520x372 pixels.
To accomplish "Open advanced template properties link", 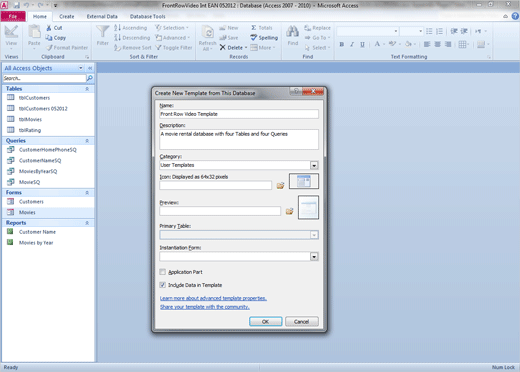I will [213, 298].
